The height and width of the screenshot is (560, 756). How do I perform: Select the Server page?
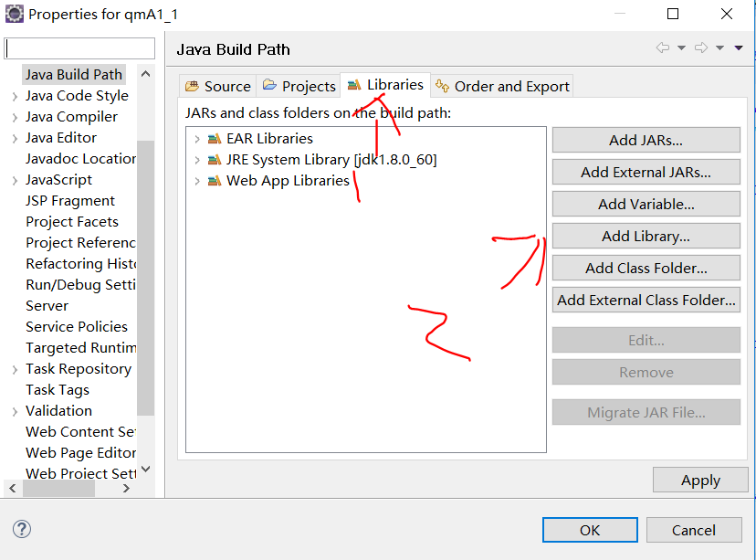tap(47, 306)
